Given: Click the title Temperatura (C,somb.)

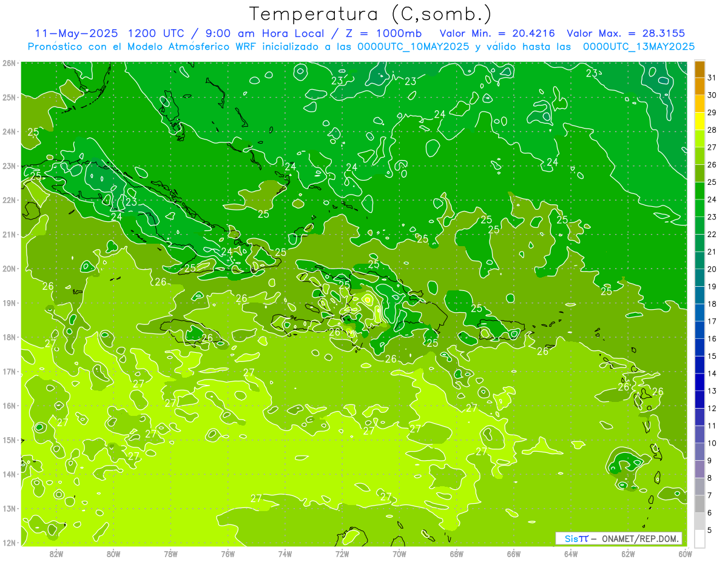Looking at the screenshot, I should click(371, 13).
